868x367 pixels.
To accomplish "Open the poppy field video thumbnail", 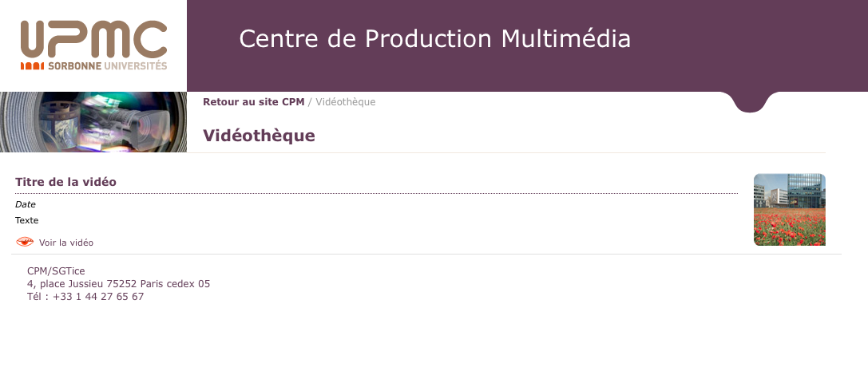I will click(x=790, y=210).
